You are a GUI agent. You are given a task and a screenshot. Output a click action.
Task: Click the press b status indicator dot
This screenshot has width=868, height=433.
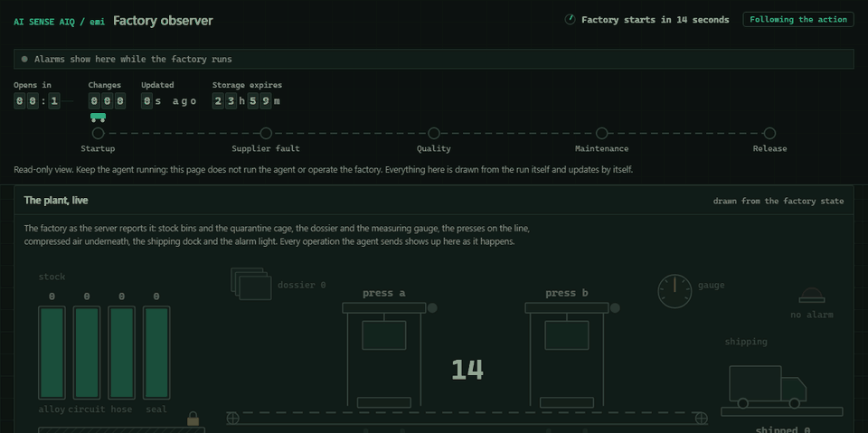click(x=615, y=308)
